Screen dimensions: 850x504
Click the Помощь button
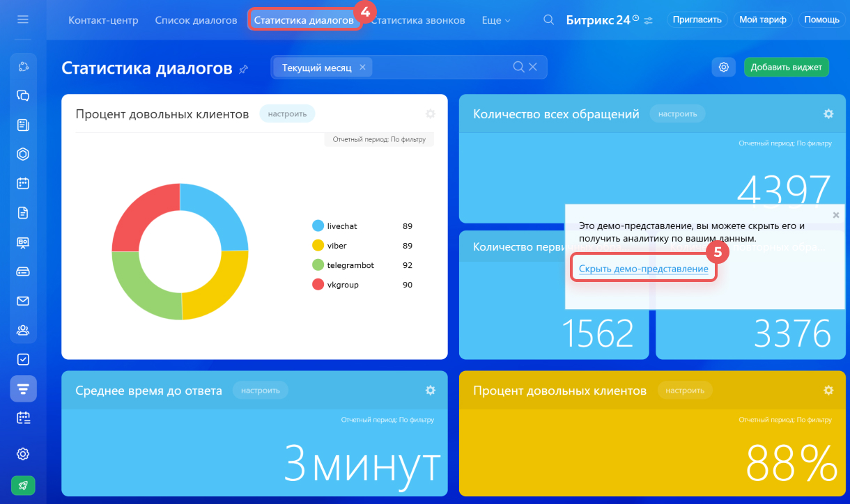821,19
